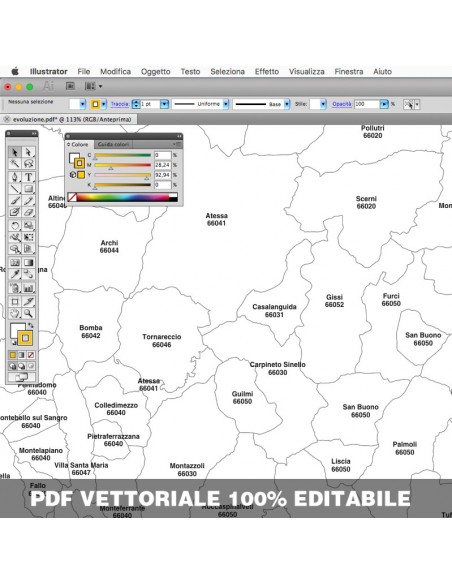The height and width of the screenshot is (584, 452).
Task: Pick the Eyedropper tool
Action: coord(15,274)
